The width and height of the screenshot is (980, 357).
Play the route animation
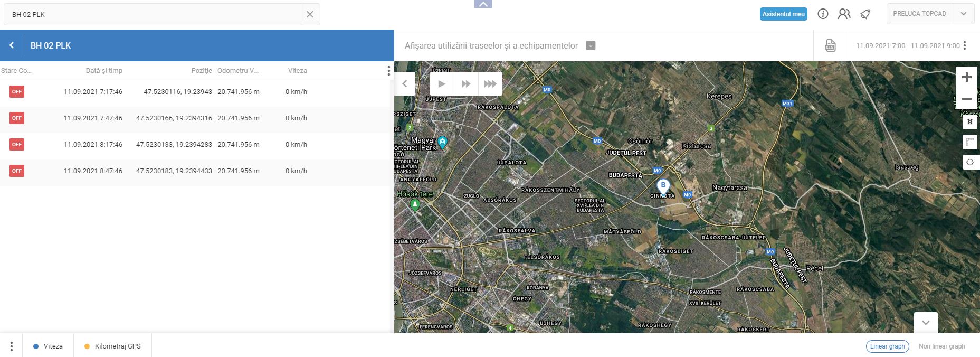tap(442, 83)
